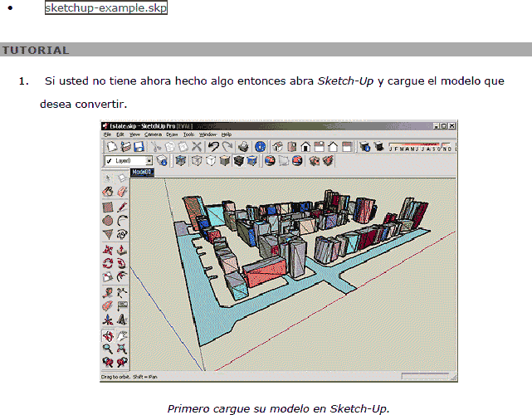Switch to Shaded display mode
The height and width of the screenshot is (415, 532).
(x=225, y=160)
